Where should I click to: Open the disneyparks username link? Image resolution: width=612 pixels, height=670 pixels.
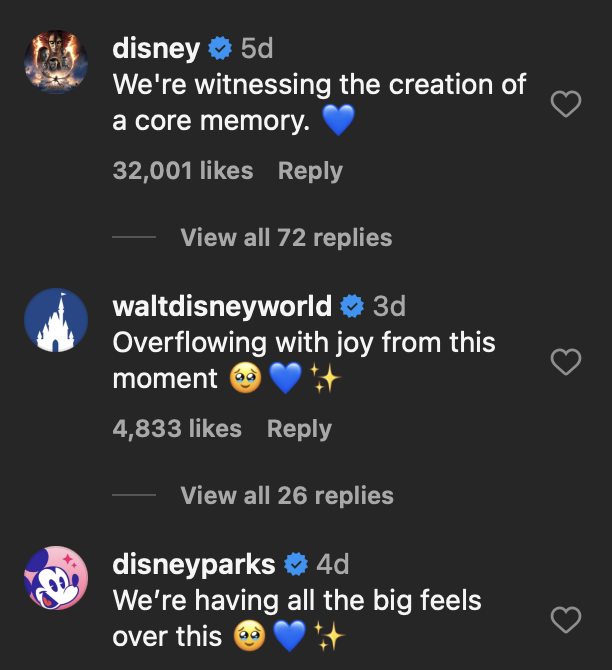194,564
